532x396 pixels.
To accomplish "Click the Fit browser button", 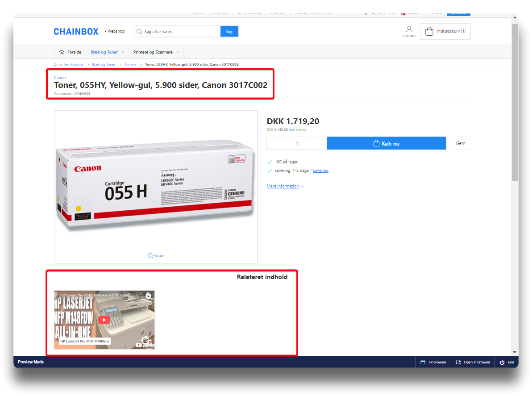I will point(433,362).
